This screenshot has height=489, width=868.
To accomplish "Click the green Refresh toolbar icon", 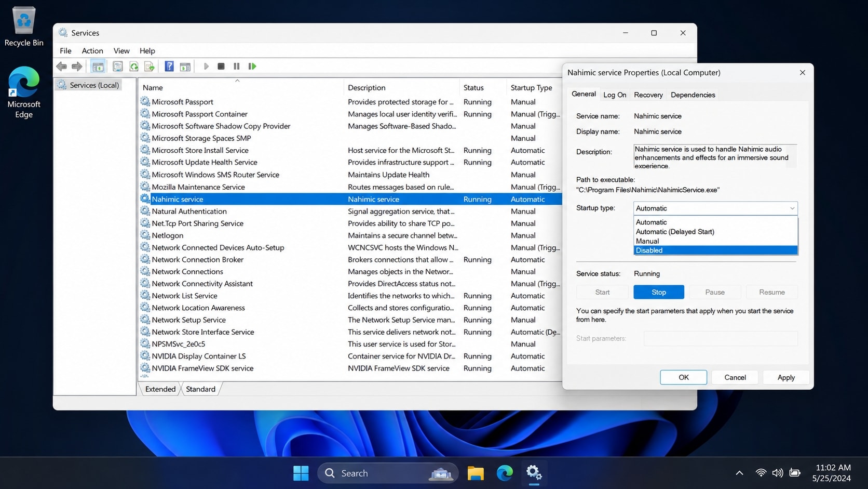I will point(134,66).
